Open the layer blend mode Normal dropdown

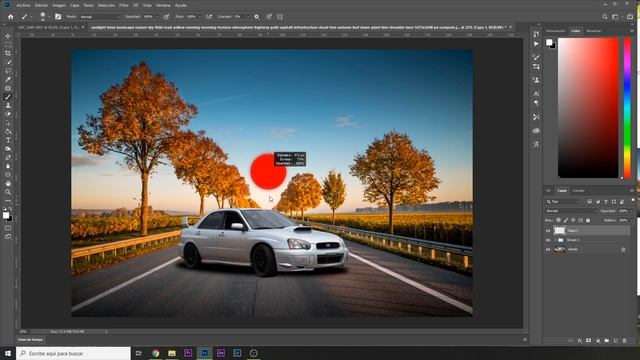571,211
